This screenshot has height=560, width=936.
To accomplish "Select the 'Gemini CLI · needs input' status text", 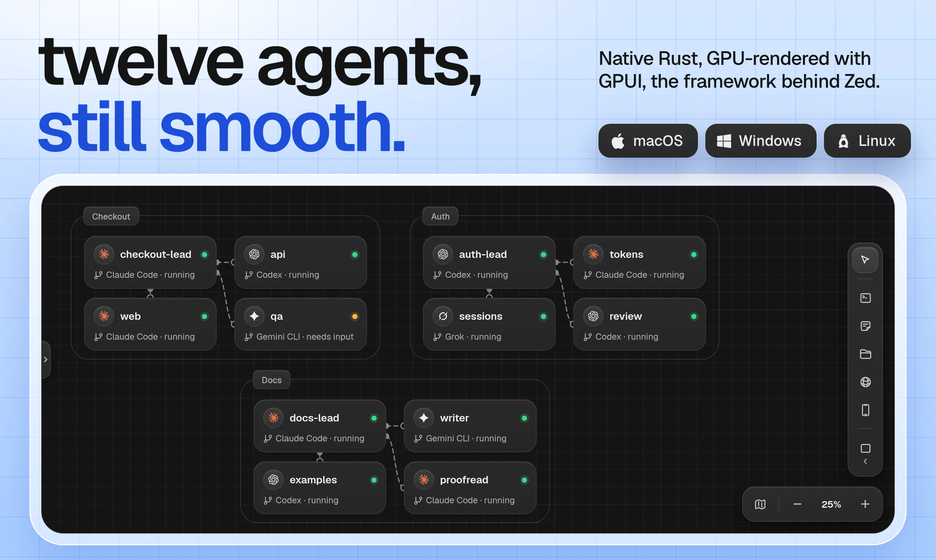I will point(305,337).
